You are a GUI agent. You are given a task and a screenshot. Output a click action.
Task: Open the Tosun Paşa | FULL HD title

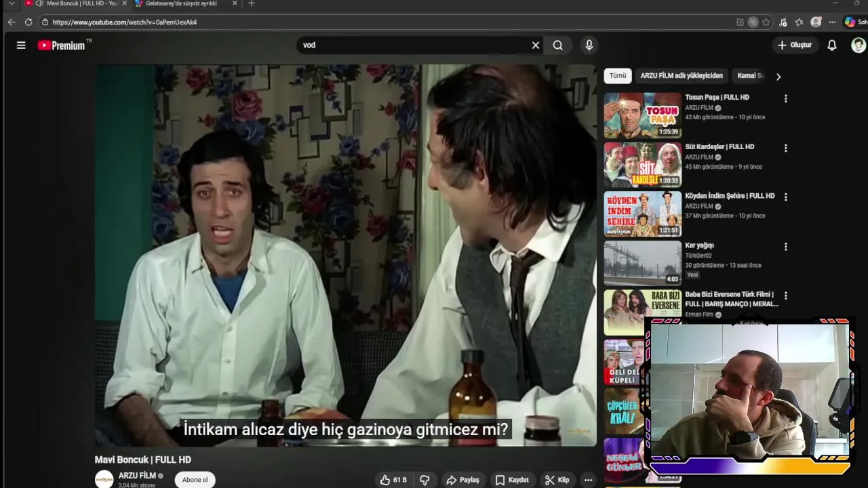pos(717,98)
